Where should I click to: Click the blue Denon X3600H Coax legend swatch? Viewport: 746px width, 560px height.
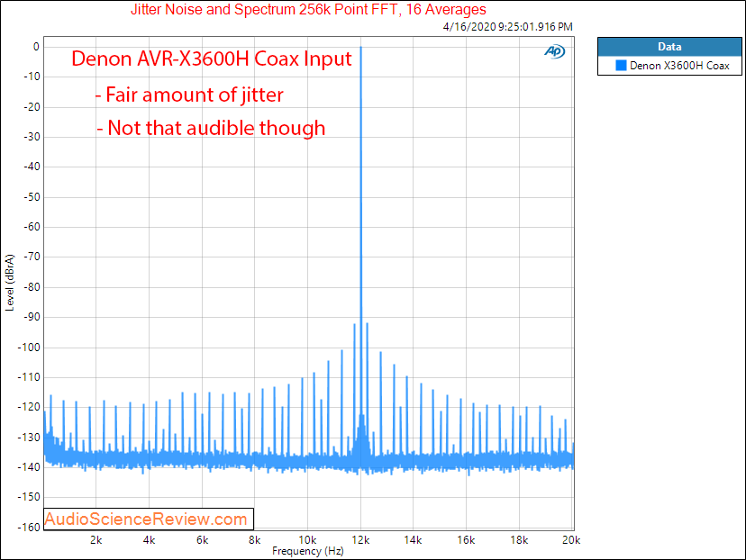click(x=621, y=66)
